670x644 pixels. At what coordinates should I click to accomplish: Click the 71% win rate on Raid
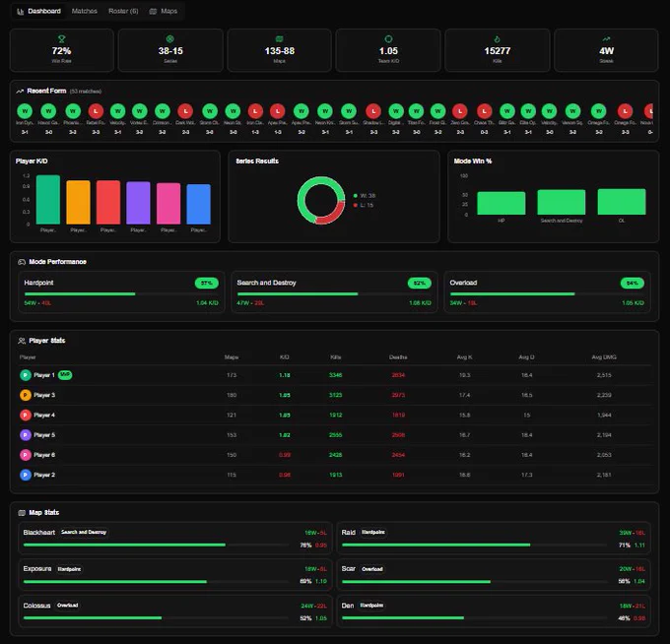(x=625, y=546)
